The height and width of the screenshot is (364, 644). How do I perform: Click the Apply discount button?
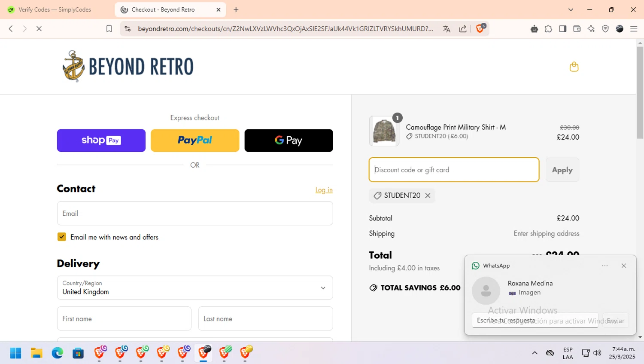click(562, 170)
